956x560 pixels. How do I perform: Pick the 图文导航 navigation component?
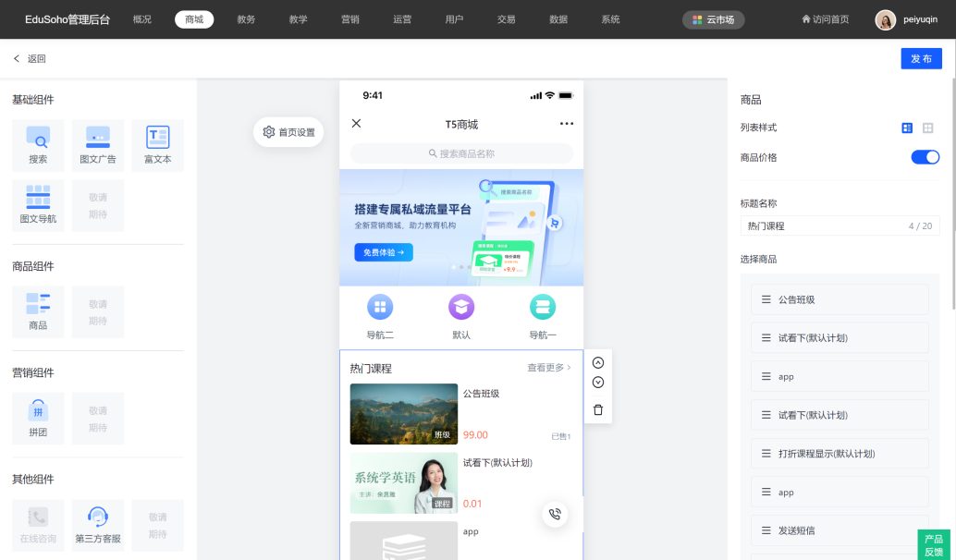38,205
